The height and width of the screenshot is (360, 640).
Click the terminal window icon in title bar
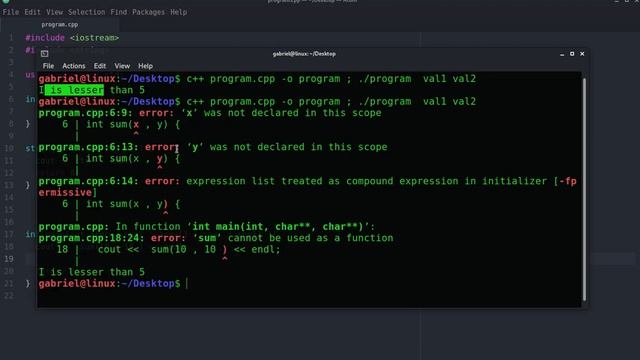point(44,53)
